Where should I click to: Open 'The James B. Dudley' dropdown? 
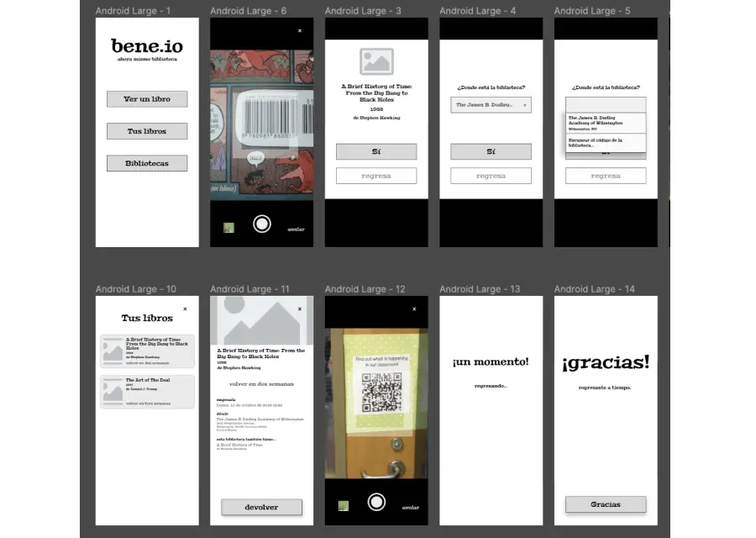[491, 105]
